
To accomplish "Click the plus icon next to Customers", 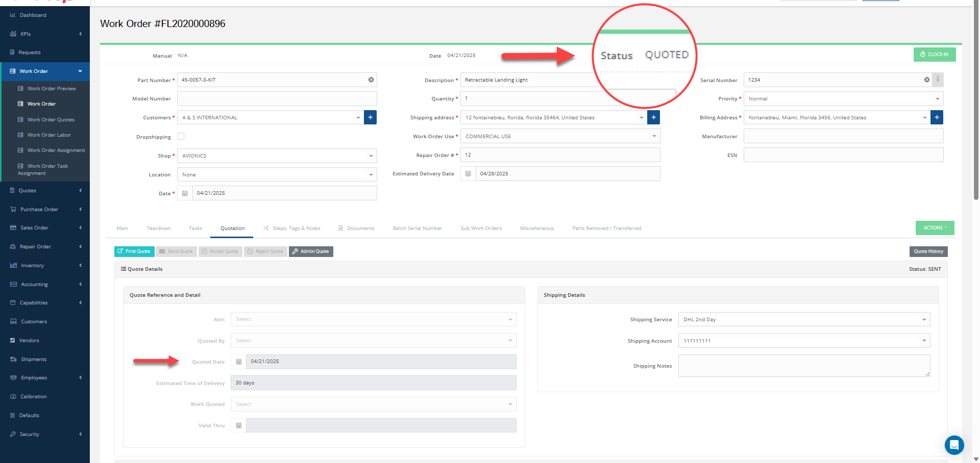I will pos(370,117).
